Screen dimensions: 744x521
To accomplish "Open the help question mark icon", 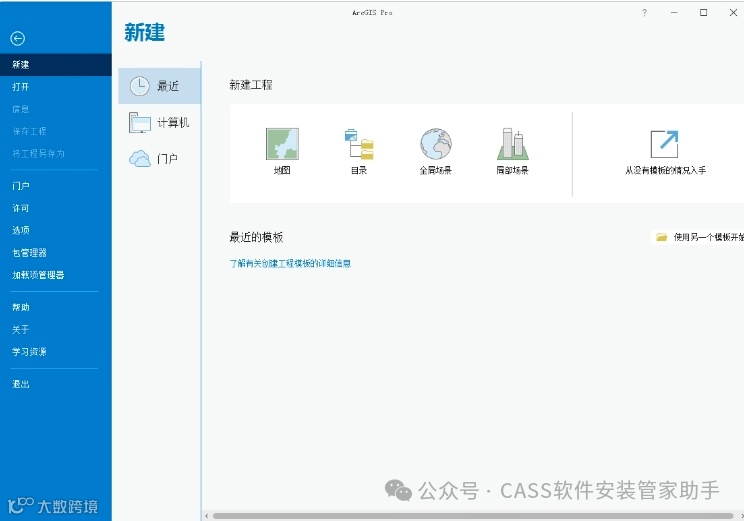I will pyautogui.click(x=644, y=13).
